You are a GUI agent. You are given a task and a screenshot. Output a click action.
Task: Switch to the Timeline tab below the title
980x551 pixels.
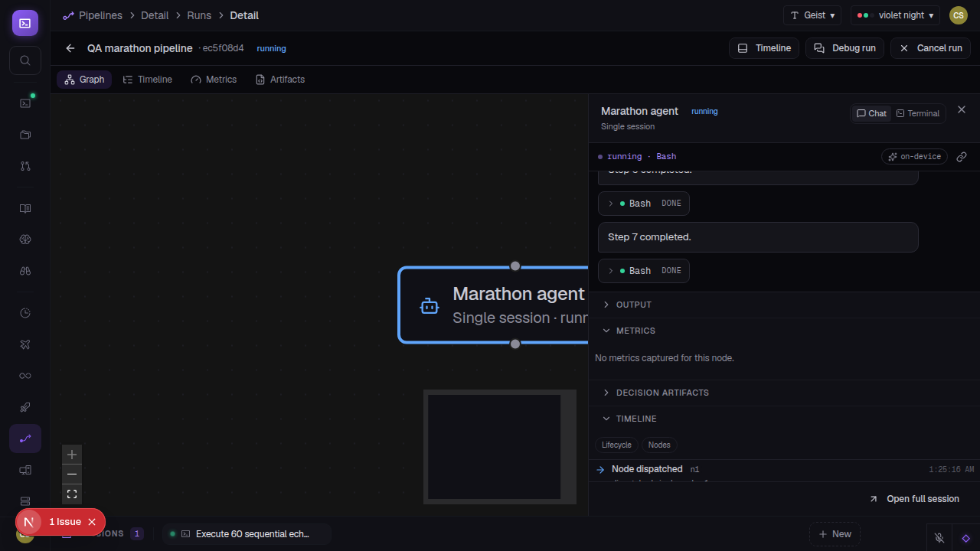(x=148, y=80)
